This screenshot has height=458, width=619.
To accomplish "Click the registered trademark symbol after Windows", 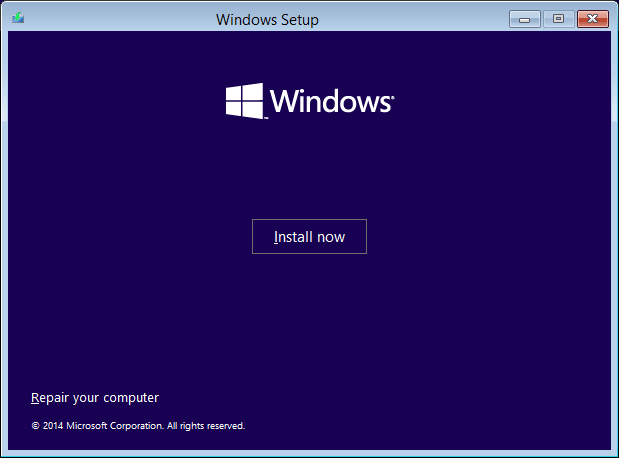I will click(x=392, y=98).
